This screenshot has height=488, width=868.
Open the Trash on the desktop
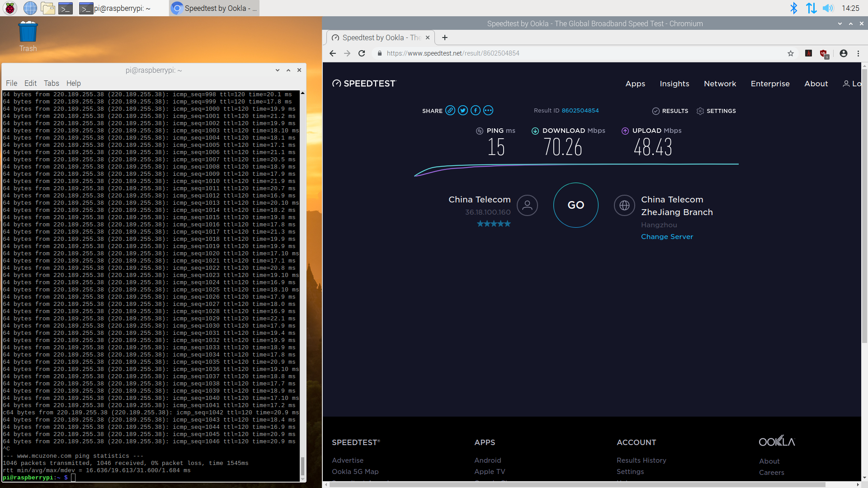28,37
